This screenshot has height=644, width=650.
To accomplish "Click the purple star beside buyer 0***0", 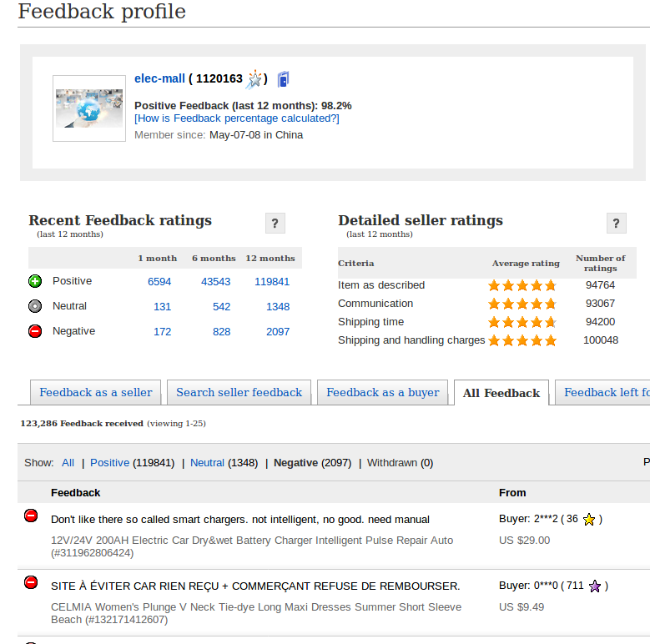I will coord(595,586).
